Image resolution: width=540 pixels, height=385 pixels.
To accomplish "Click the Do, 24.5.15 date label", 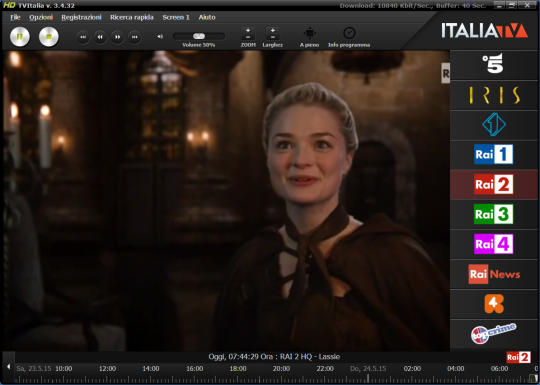I will point(368,368).
